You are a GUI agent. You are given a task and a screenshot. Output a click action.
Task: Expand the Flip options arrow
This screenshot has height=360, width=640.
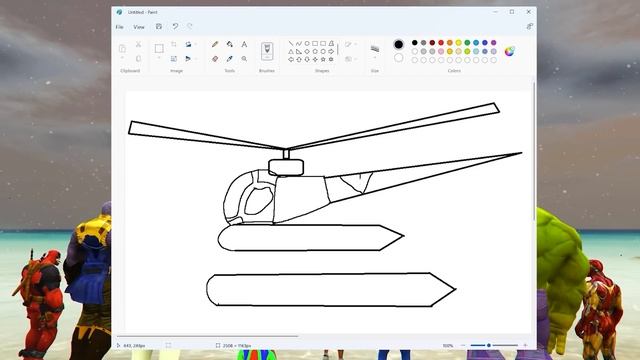point(196,59)
